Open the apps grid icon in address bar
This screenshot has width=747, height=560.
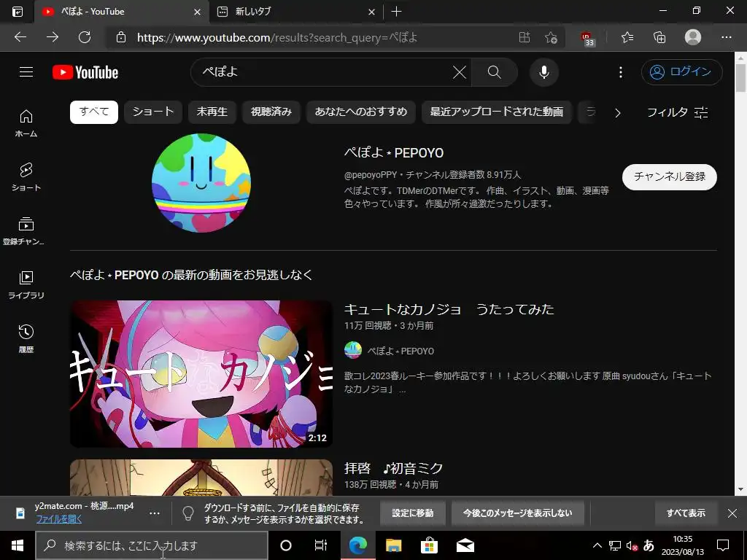tap(524, 37)
